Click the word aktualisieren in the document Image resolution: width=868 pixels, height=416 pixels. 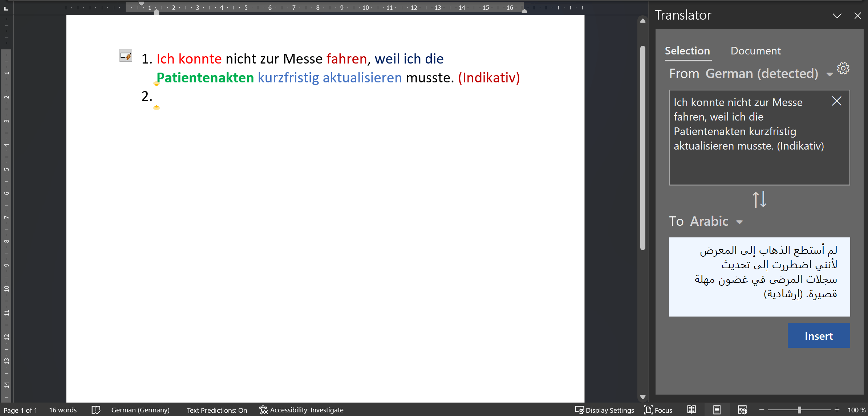point(362,78)
